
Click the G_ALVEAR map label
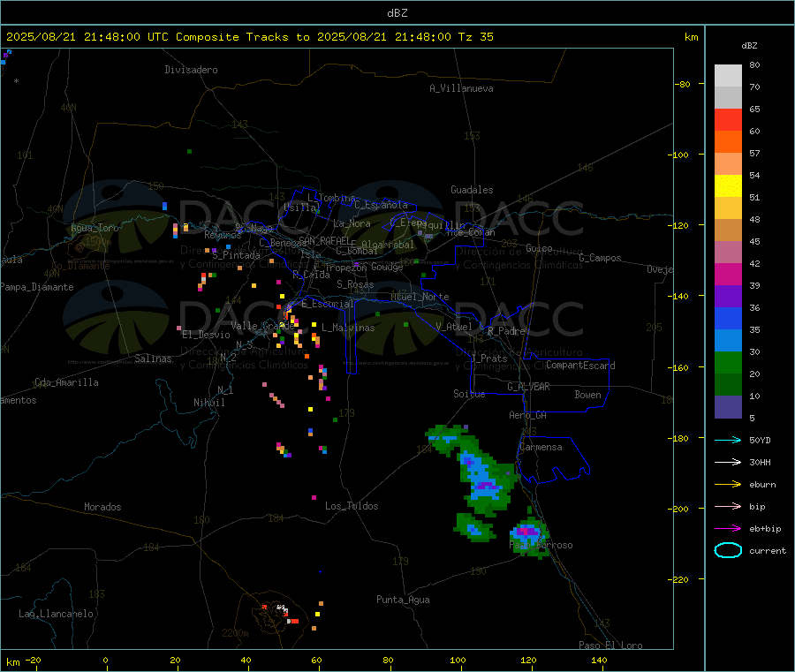tap(528, 387)
